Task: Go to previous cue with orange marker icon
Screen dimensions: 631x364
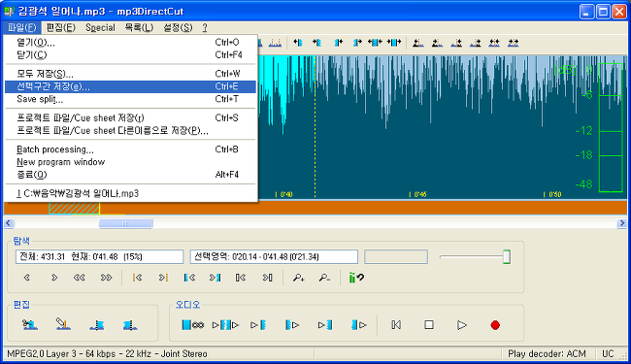Action: [x=137, y=278]
